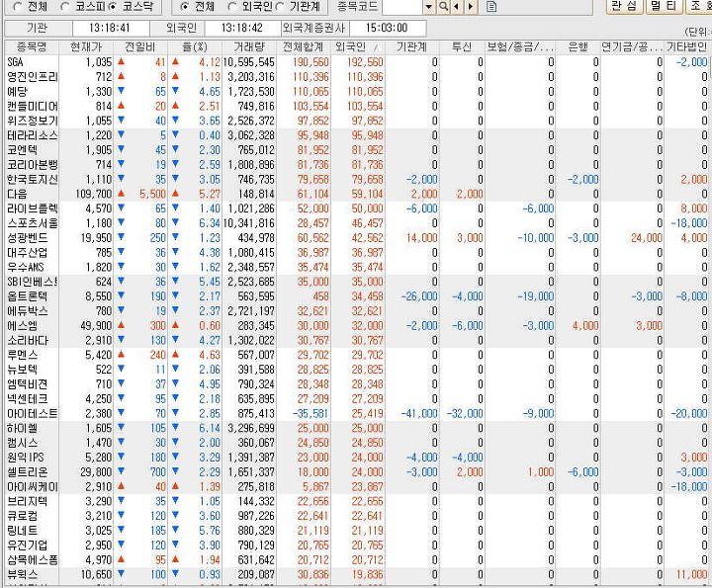Sort by the 연기금/공... column header

coord(632,46)
